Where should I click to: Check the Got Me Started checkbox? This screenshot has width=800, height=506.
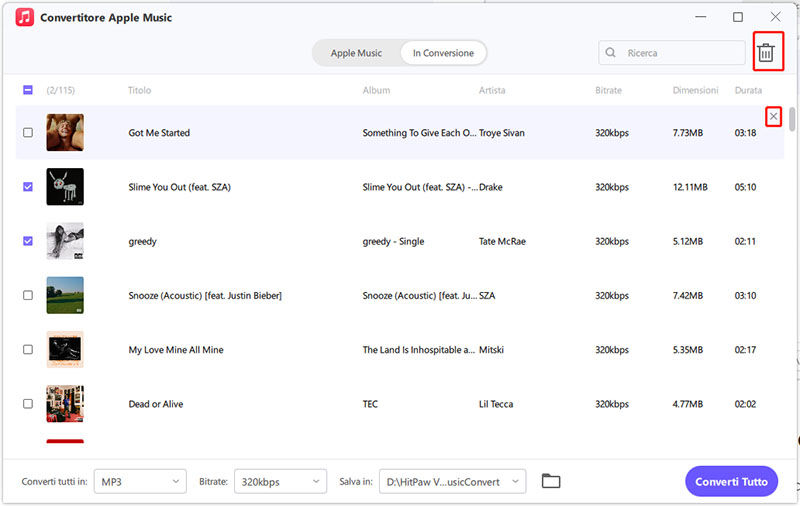28,133
